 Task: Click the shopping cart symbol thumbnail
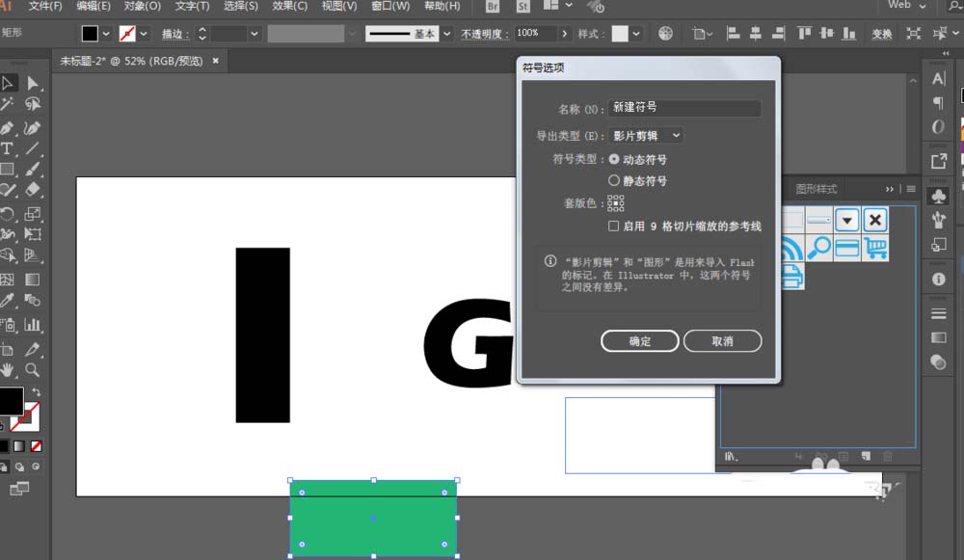(x=875, y=248)
